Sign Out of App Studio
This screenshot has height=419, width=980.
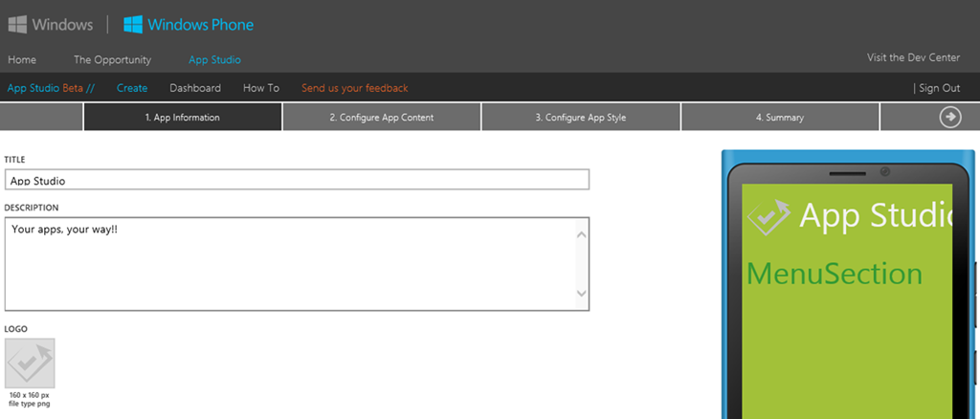[940, 88]
